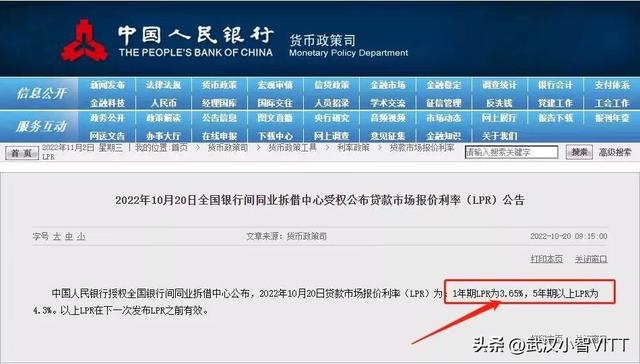Image resolution: width=640 pixels, height=364 pixels.
Task: Open the 信贷政策 menu item
Action: click(x=331, y=85)
